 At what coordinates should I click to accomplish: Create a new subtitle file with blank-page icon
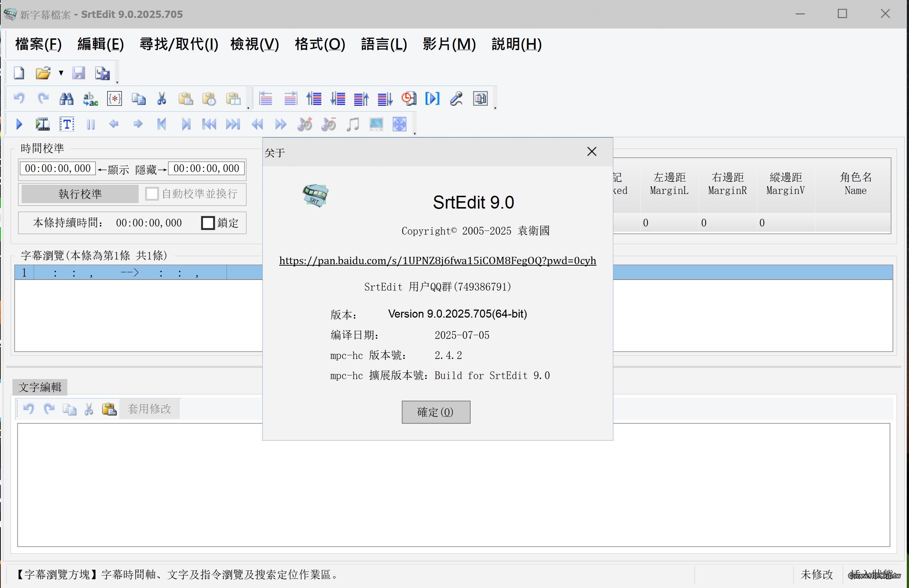[x=19, y=72]
